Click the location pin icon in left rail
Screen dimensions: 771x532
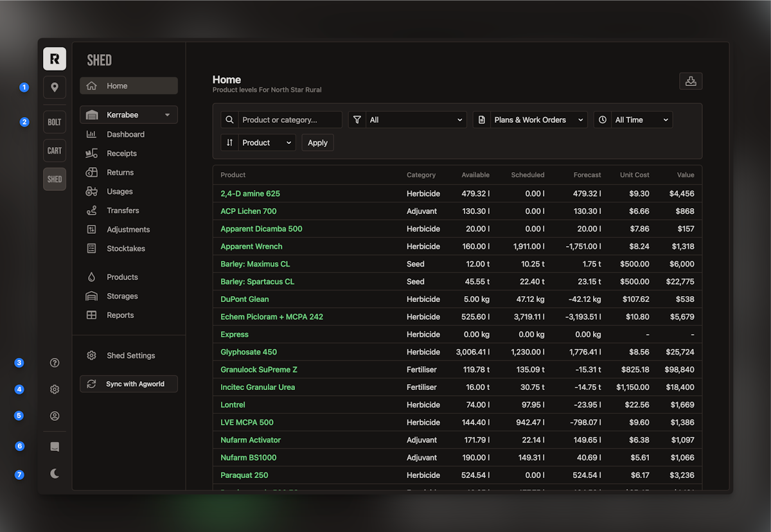[55, 87]
